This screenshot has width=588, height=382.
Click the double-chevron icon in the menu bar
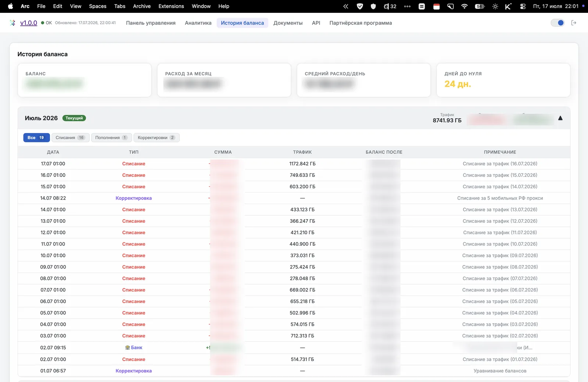tap(346, 6)
